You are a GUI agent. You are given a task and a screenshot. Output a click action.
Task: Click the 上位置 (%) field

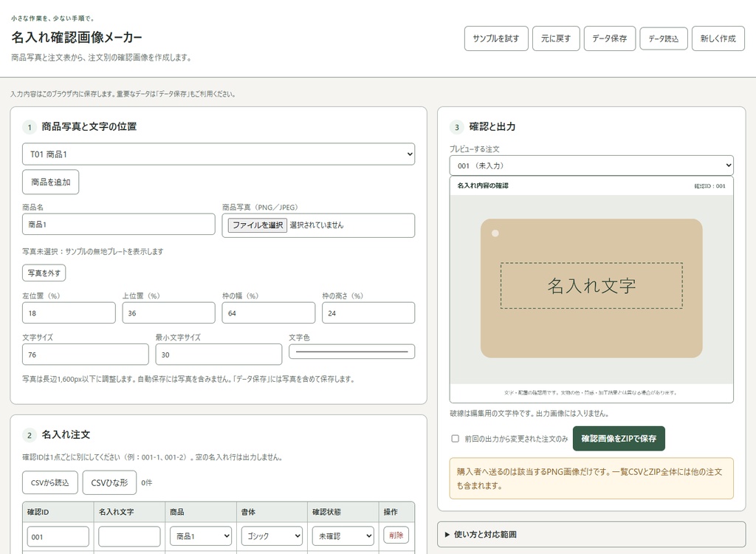coord(169,312)
